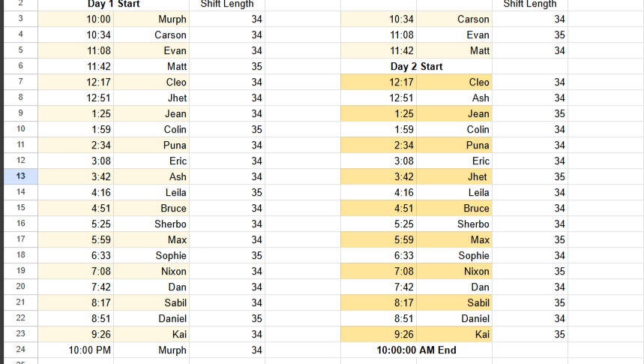Select the Day 2 Sabil name cell
644x364 pixels.
point(454,302)
